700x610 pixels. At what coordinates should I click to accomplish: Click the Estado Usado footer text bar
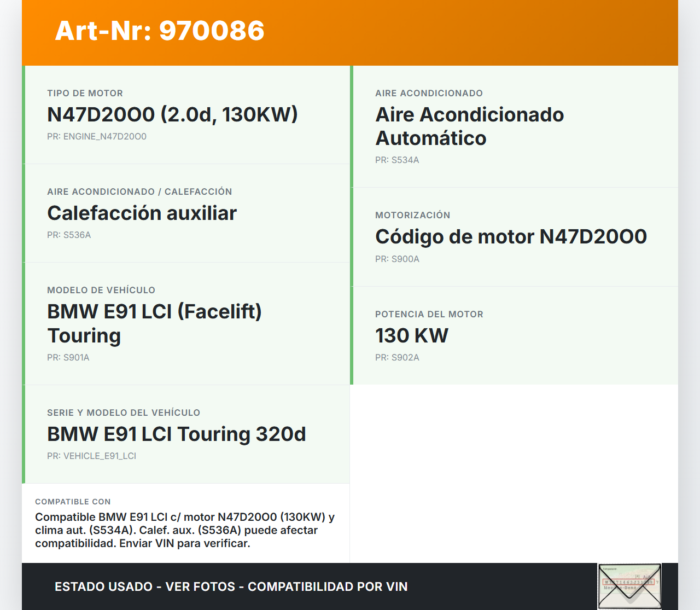[x=230, y=586]
